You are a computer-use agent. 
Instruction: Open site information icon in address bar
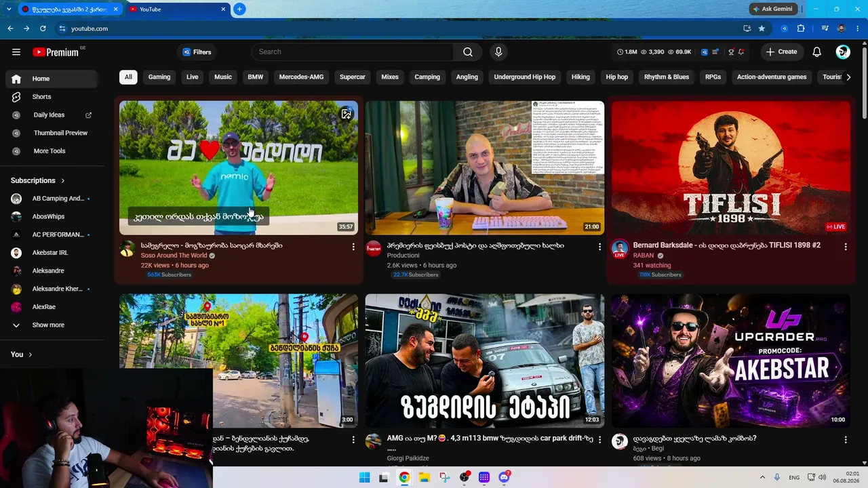click(62, 28)
